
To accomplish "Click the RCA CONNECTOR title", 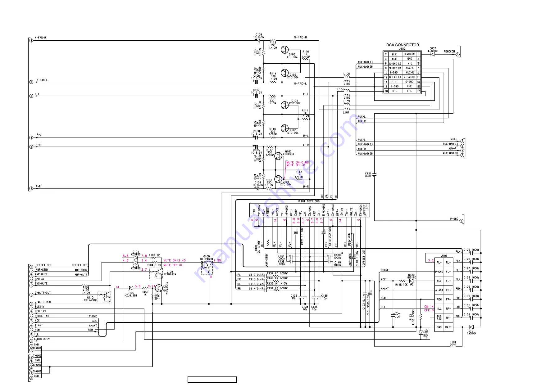I will pos(403,45).
